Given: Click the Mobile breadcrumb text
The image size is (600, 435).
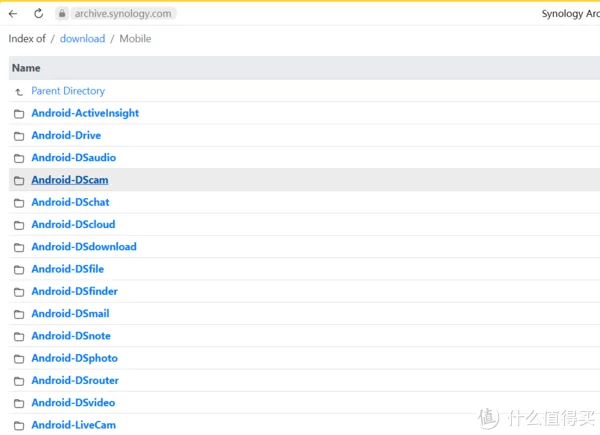Looking at the screenshot, I should (135, 39).
